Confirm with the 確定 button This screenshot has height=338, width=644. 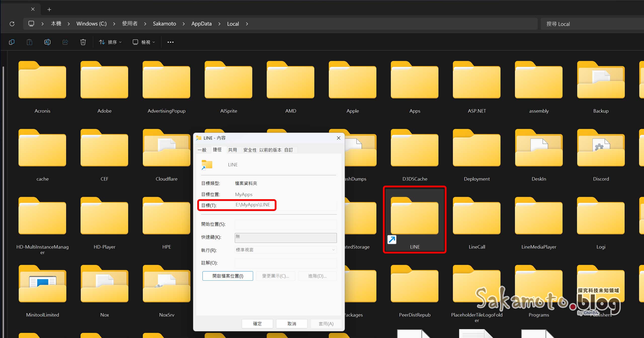(257, 324)
